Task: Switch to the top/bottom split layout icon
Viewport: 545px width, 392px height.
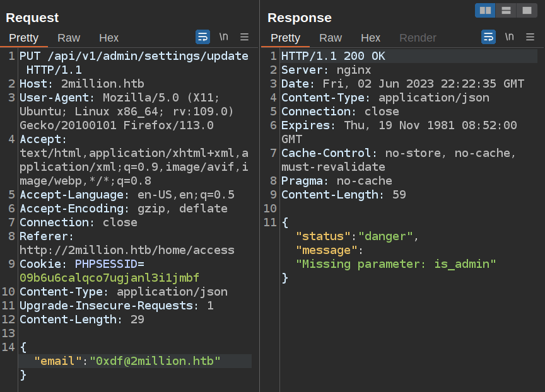Action: pos(506,10)
